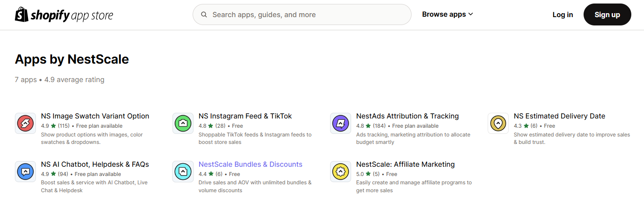Click description 'Easily create and manage affiliate programs'
Image resolution: width=644 pixels, height=208 pixels.
tap(414, 186)
